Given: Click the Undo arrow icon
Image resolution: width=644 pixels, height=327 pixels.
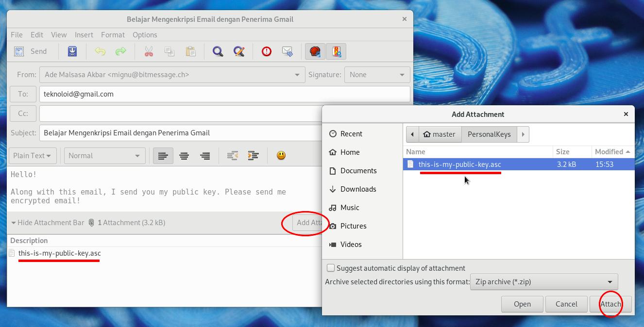Looking at the screenshot, I should click(x=100, y=51).
